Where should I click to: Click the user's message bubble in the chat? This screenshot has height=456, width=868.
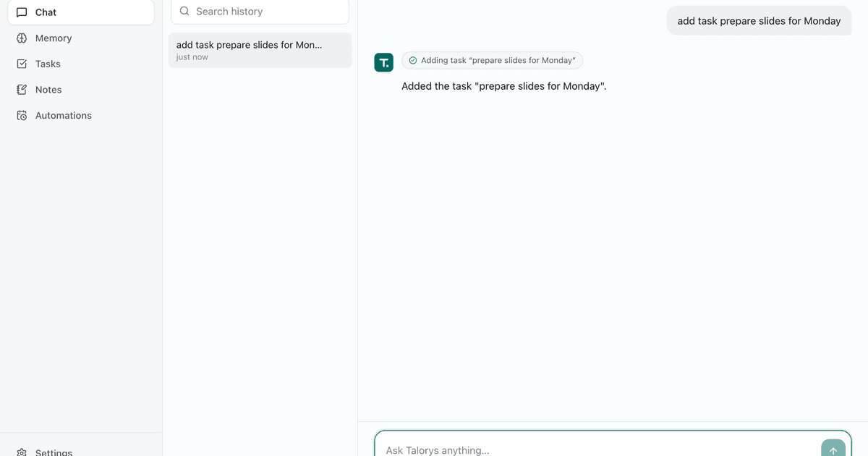pos(759,21)
